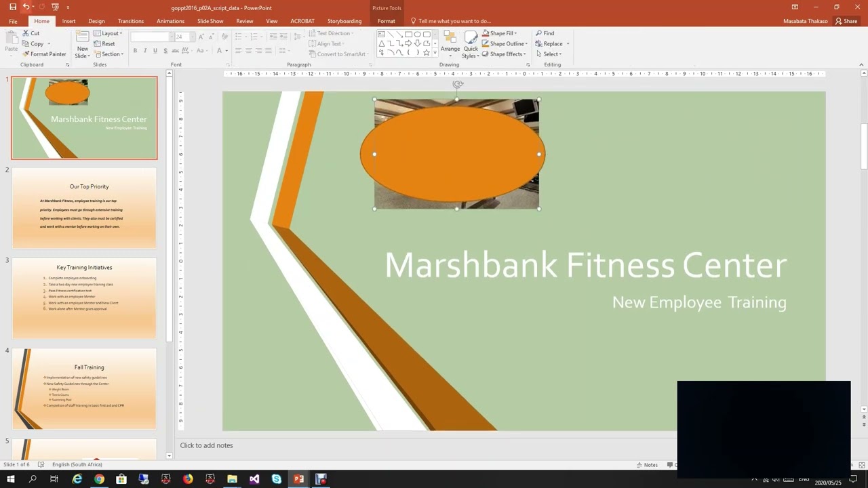This screenshot has width=868, height=488.
Task: Open the ribbon display options
Action: point(795,7)
